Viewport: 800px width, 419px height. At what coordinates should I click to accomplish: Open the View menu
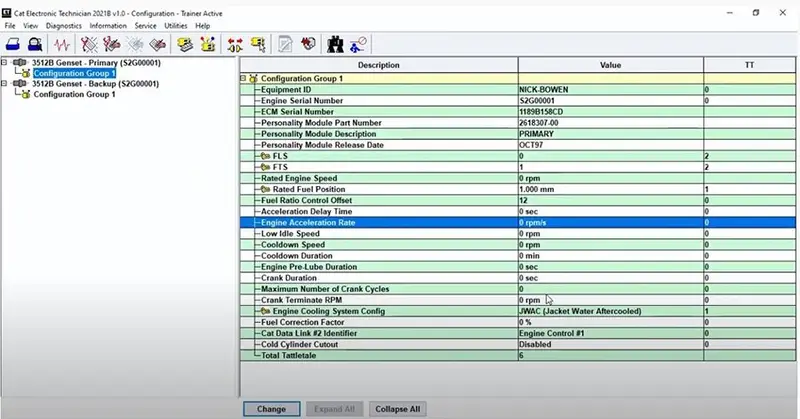coord(30,26)
